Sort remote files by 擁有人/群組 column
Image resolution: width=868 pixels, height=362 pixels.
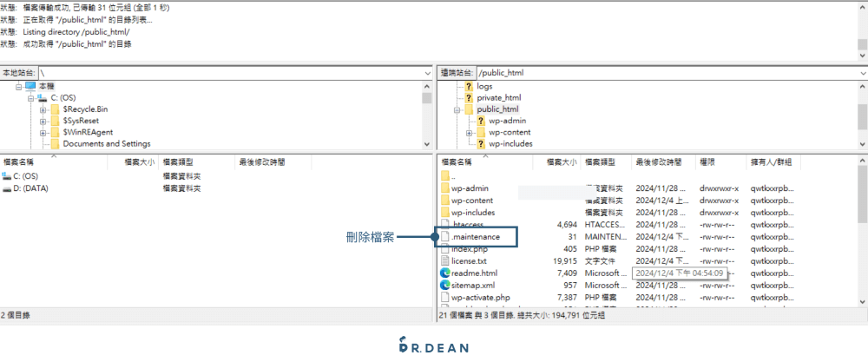[773, 162]
